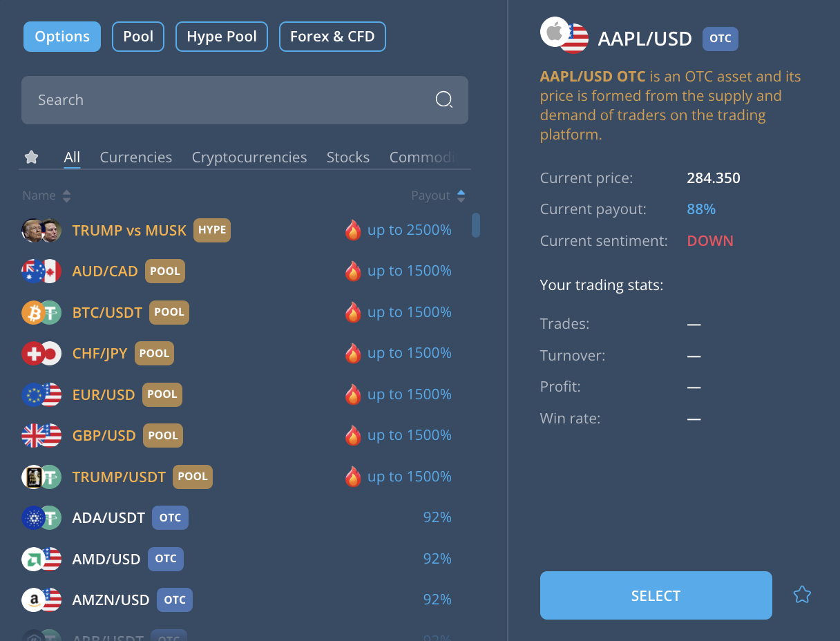Open the favorites star tab
The image size is (840, 641).
coord(31,157)
